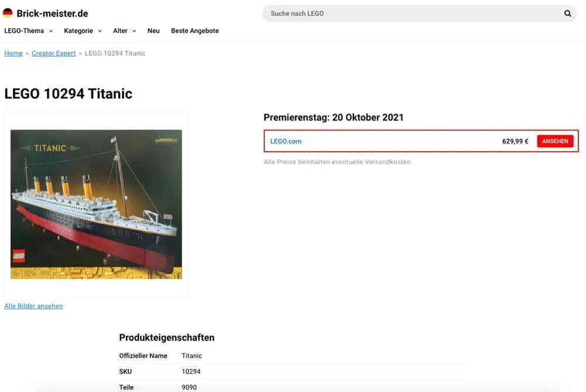Expand the Alter dropdown chevron
Image resolution: width=586 pixels, height=392 pixels.
(134, 31)
